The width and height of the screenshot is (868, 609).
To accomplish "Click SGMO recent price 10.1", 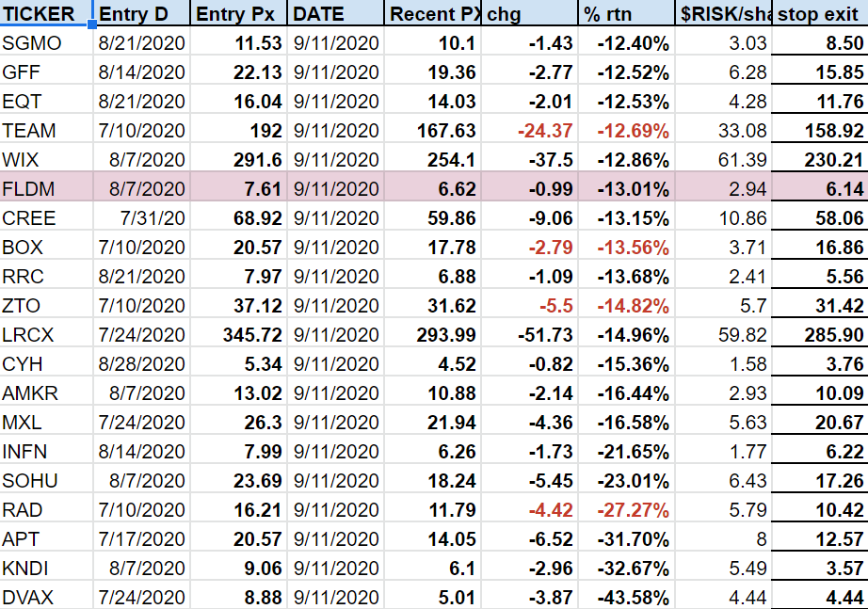I will coord(457,43).
